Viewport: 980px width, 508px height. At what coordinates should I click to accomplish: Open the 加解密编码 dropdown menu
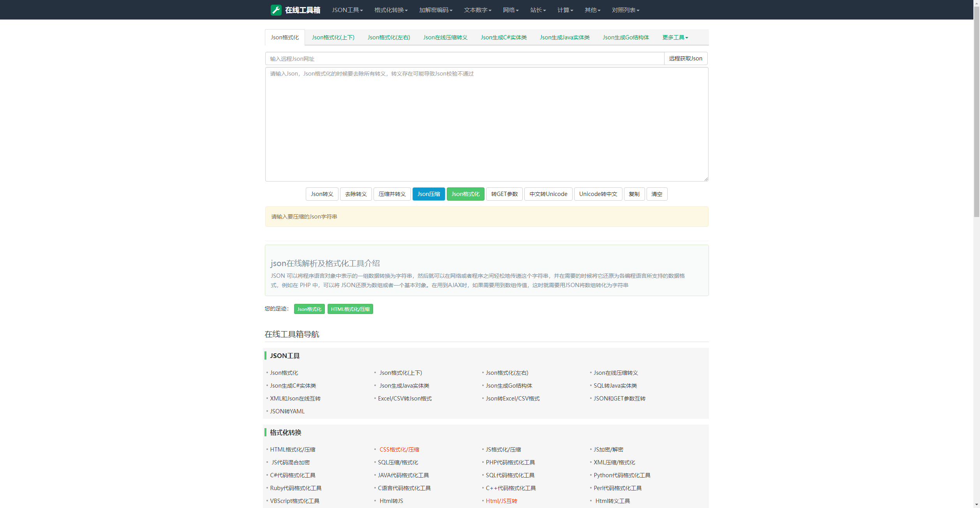(x=435, y=10)
